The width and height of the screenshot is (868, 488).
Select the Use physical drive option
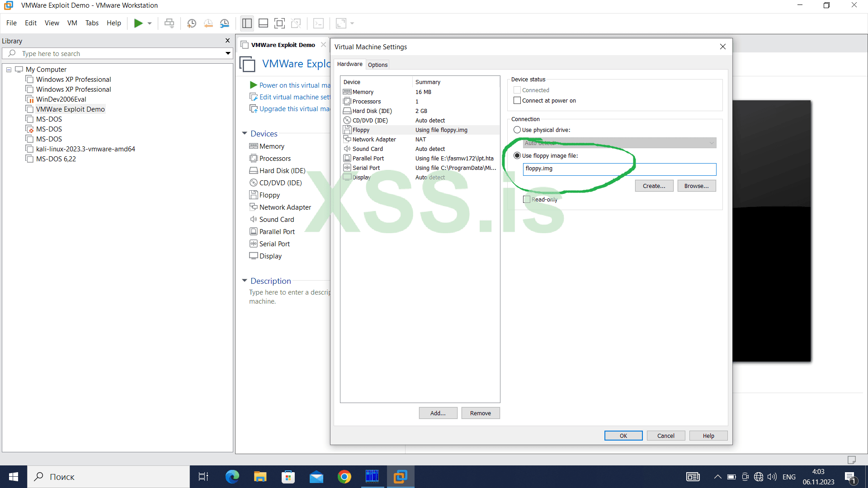(517, 130)
